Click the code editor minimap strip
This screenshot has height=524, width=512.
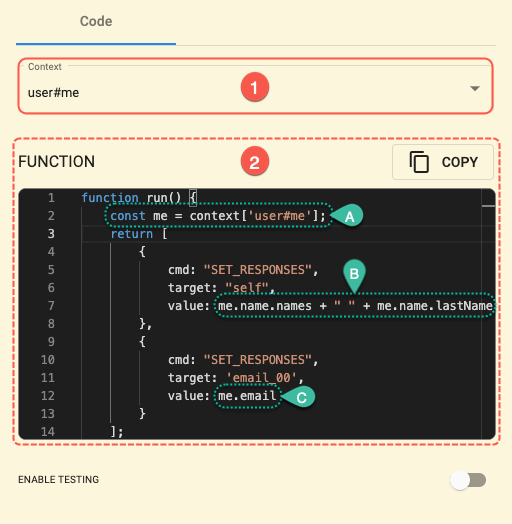[488, 313]
